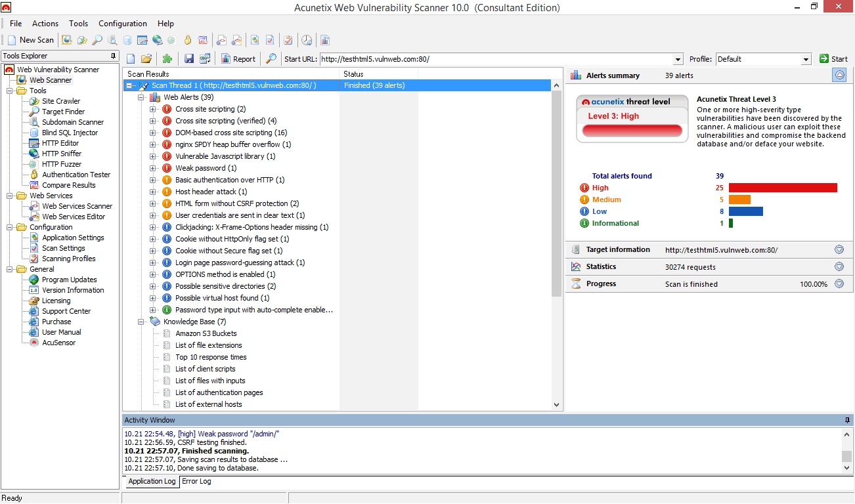Open the Actions menu
The image size is (855, 504).
pyautogui.click(x=45, y=24)
